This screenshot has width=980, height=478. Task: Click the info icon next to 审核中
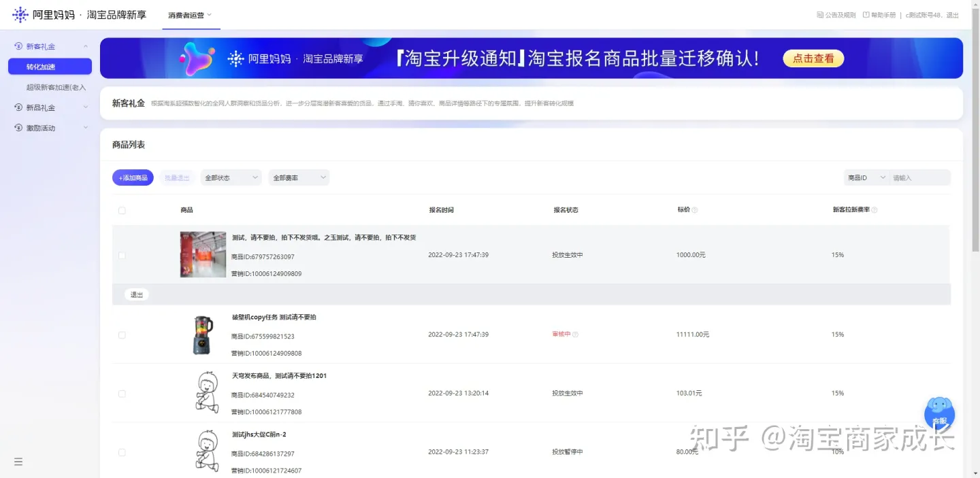[575, 335]
